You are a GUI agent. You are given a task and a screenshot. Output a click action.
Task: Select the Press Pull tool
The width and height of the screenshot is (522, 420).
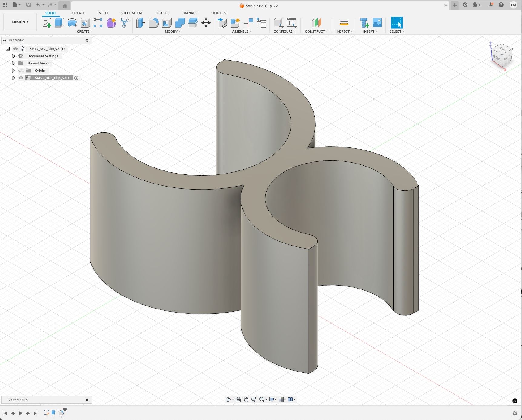coord(141,23)
